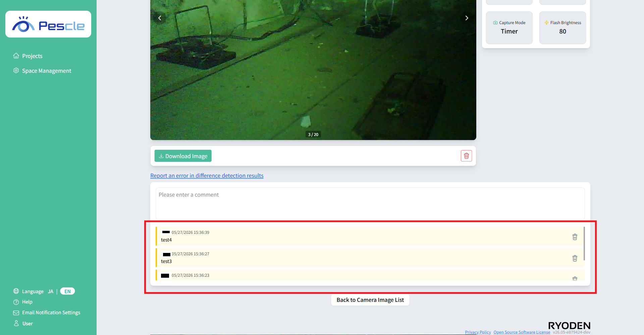
Task: Click timestamp 05/27/2026 15:36:39
Action: click(x=191, y=232)
